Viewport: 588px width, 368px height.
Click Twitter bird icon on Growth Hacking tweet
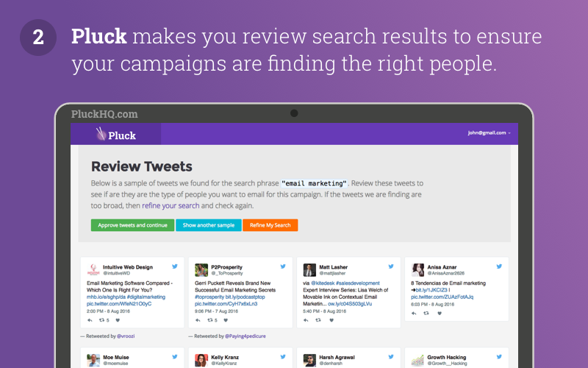click(499, 357)
